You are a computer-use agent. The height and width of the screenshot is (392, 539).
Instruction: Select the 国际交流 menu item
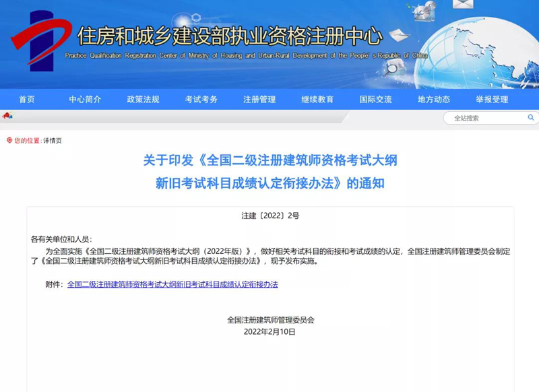coord(375,100)
